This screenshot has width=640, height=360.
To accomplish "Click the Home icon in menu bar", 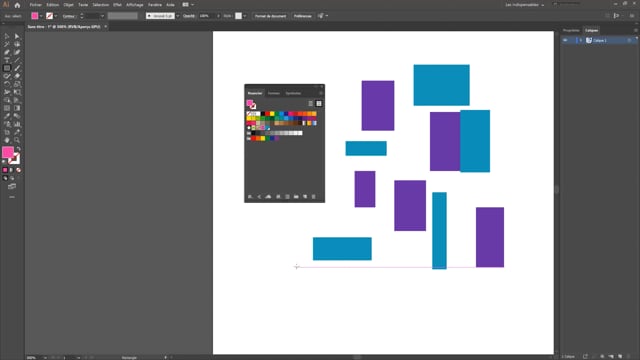I will click(17, 5).
